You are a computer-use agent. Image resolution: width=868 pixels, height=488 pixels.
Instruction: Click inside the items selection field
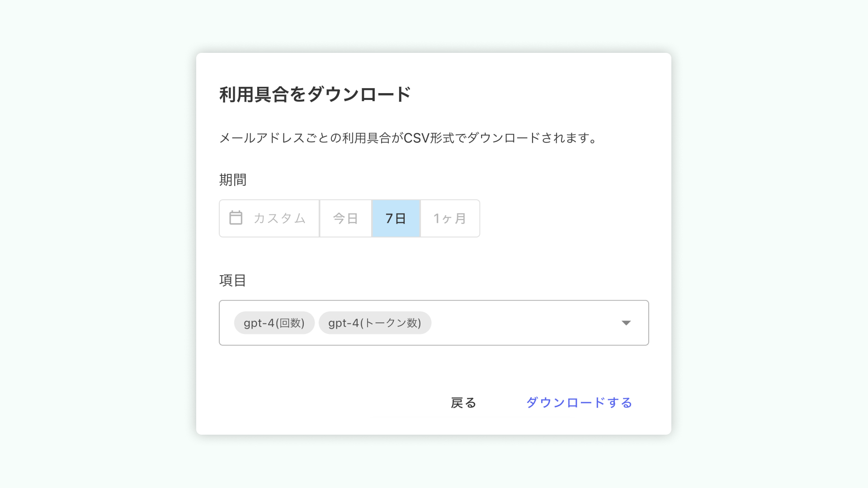point(520,323)
